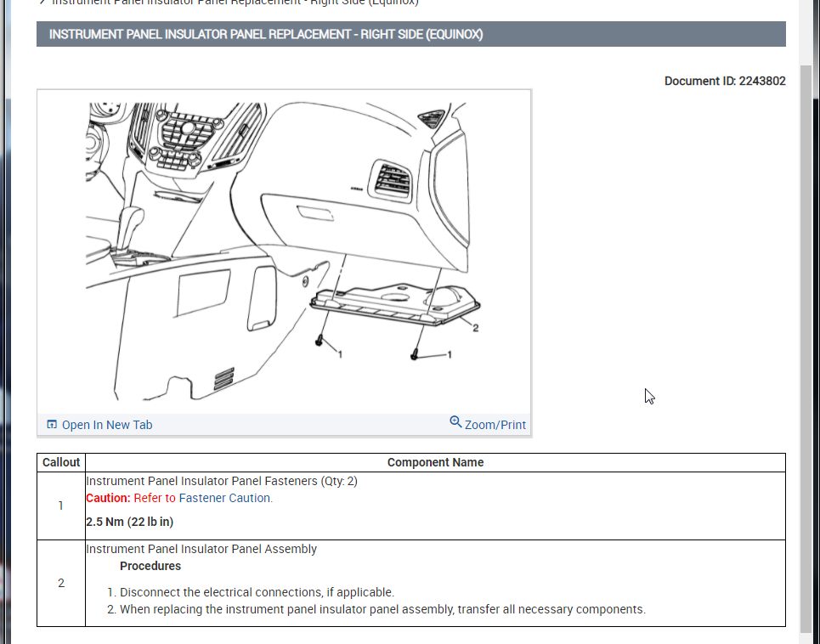
Task: Click 'Instrument Panel Insulator Panel Fasteners (Qty: 2)'
Action: [x=222, y=481]
